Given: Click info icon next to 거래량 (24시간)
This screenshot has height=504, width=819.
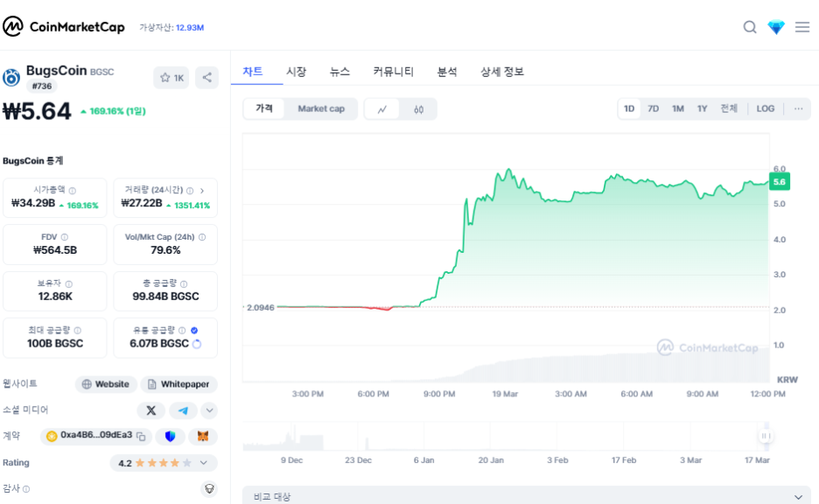Looking at the screenshot, I should 190,191.
